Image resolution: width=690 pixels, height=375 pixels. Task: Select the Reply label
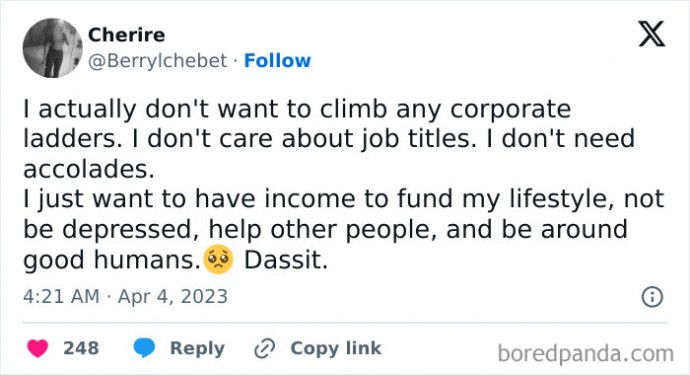pyautogui.click(x=197, y=348)
